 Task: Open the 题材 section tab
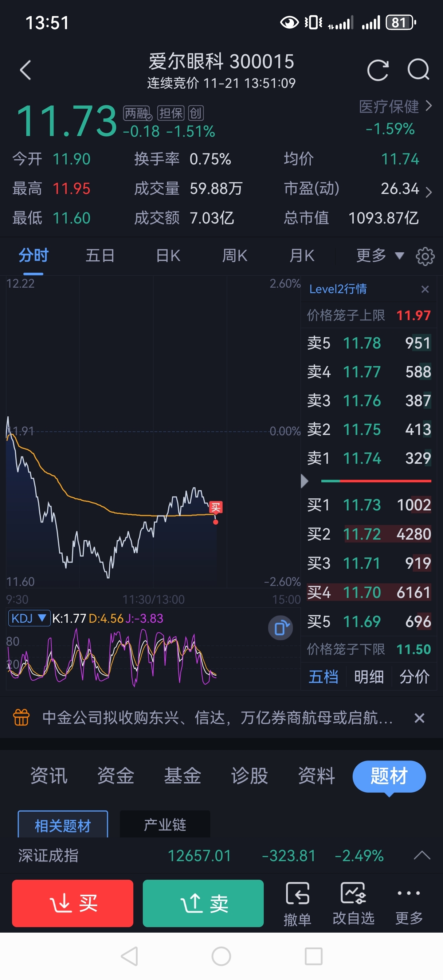coord(389,777)
